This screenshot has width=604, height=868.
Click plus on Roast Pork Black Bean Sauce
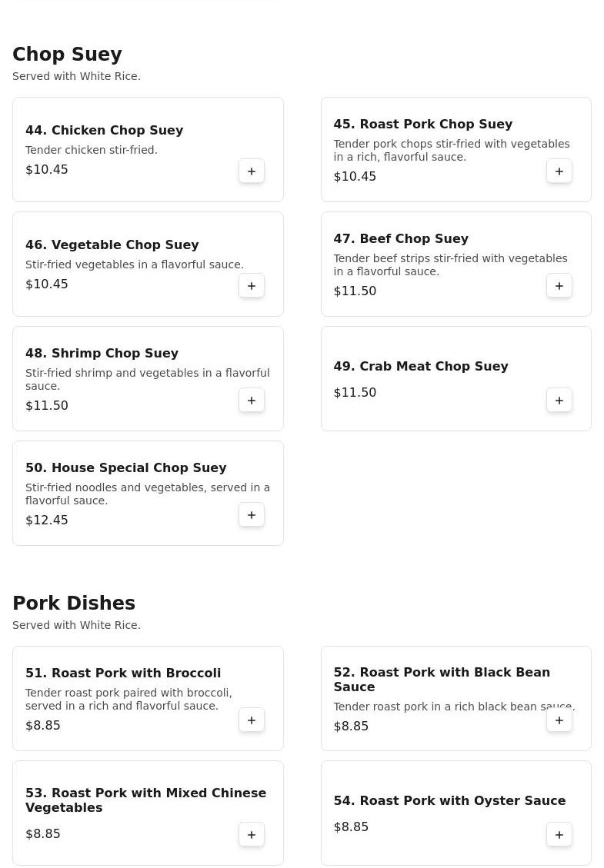(x=559, y=720)
